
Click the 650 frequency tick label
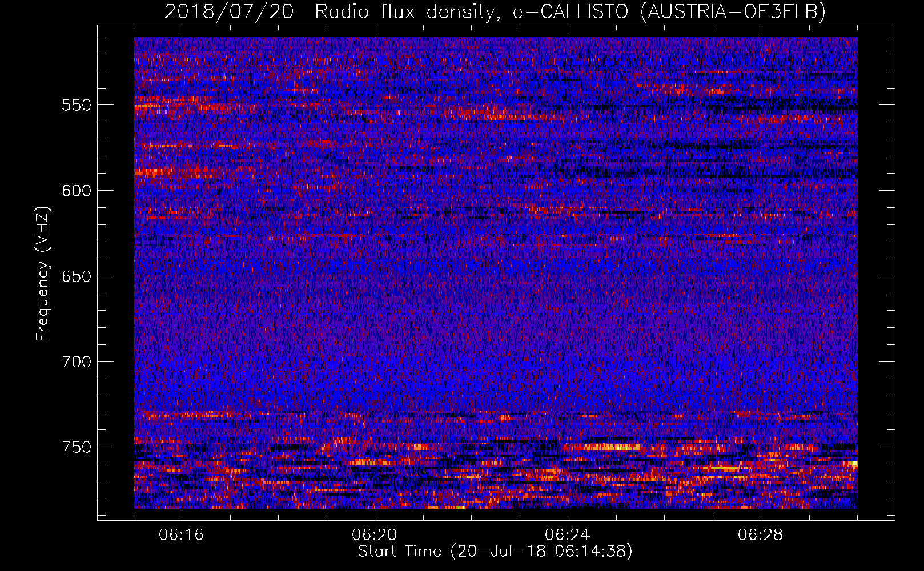[x=77, y=276]
